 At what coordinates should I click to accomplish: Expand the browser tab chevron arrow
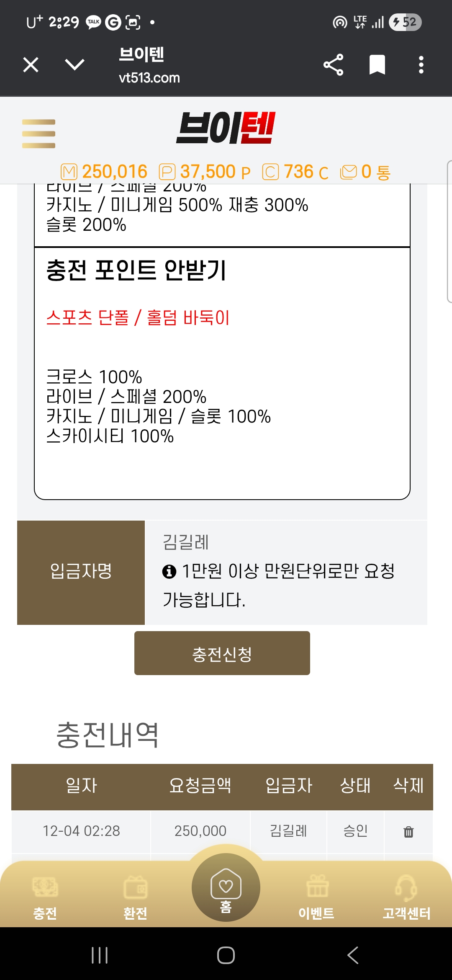[x=75, y=64]
